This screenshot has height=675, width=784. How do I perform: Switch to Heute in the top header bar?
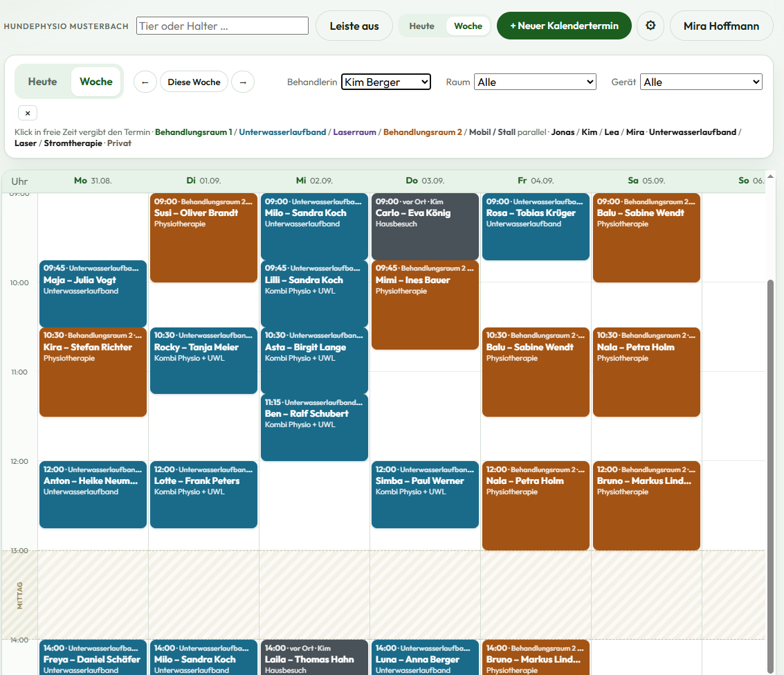click(421, 26)
